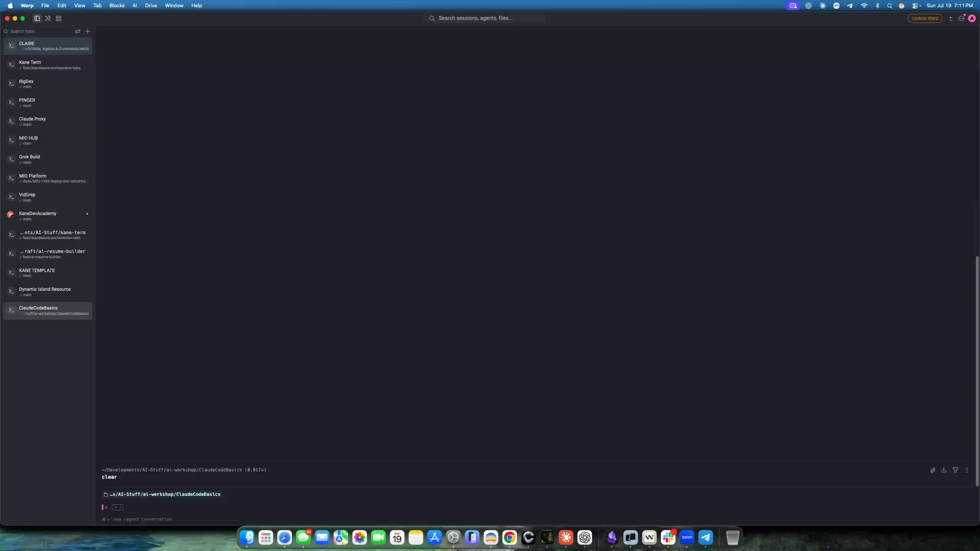Open the Trash in the Dock
Screen dimensions: 980x551
point(733,538)
